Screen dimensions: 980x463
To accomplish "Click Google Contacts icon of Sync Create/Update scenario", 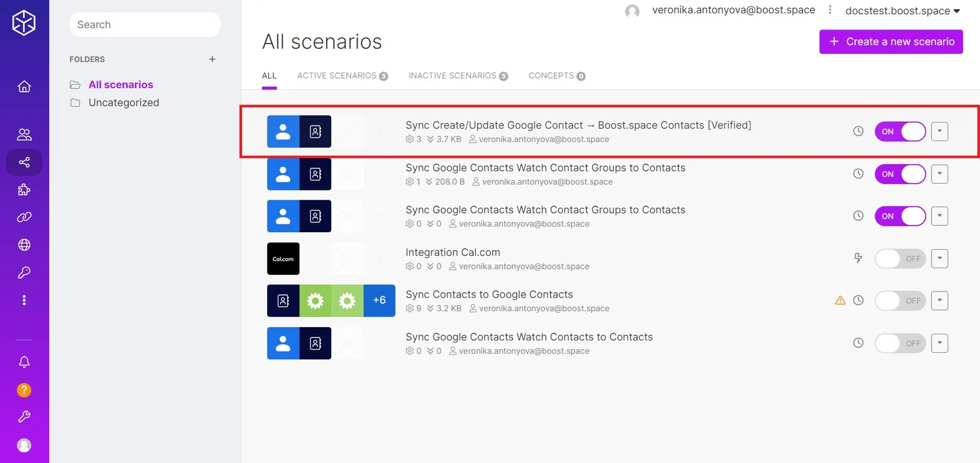I will [283, 132].
